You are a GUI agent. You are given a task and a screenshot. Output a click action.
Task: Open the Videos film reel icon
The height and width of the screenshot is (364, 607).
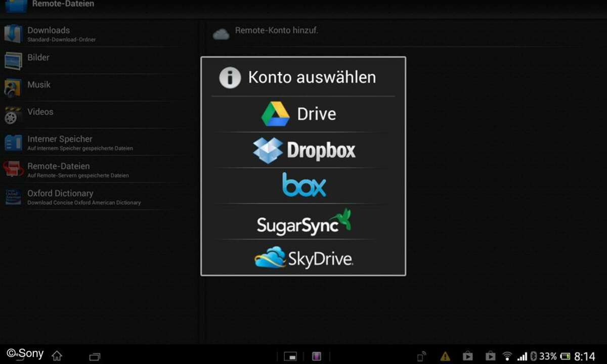13,115
